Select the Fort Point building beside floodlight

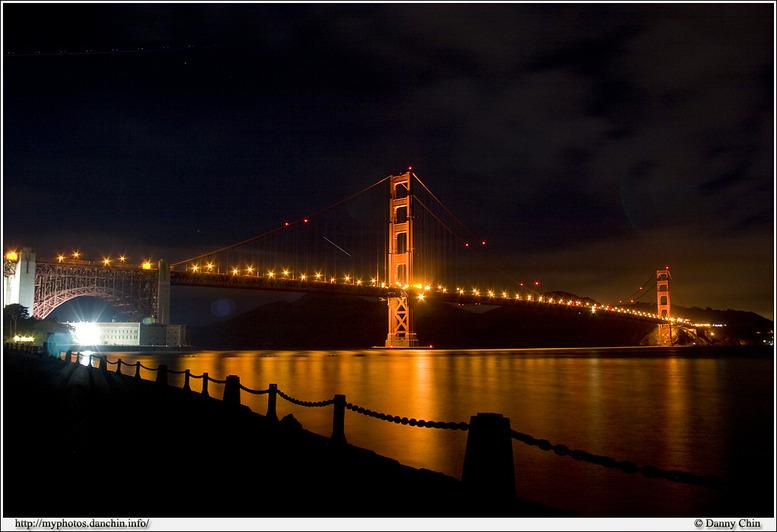click(x=120, y=334)
